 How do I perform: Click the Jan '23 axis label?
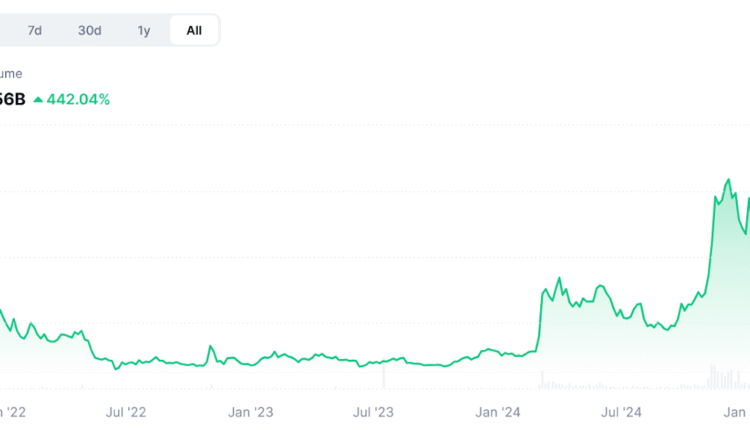tap(251, 411)
